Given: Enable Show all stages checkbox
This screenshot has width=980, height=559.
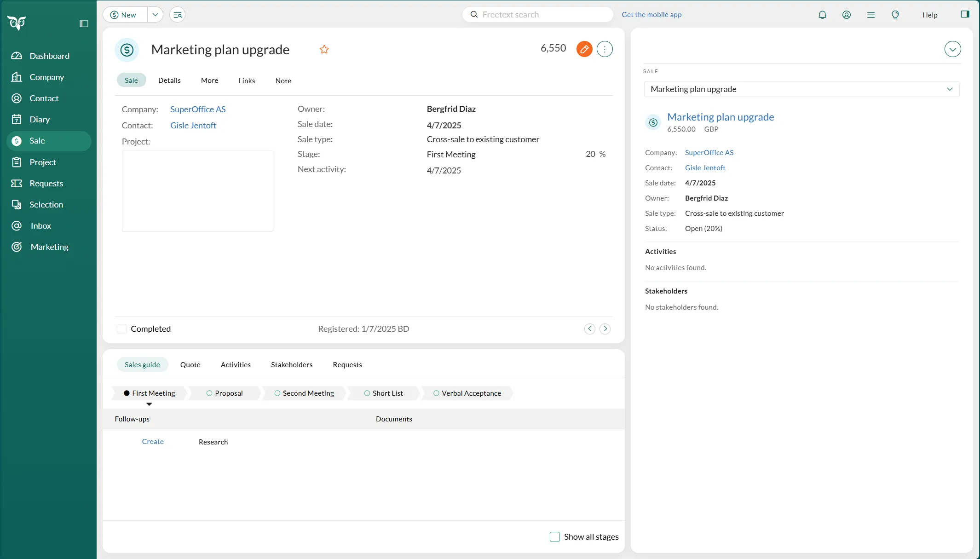Looking at the screenshot, I should tap(555, 537).
